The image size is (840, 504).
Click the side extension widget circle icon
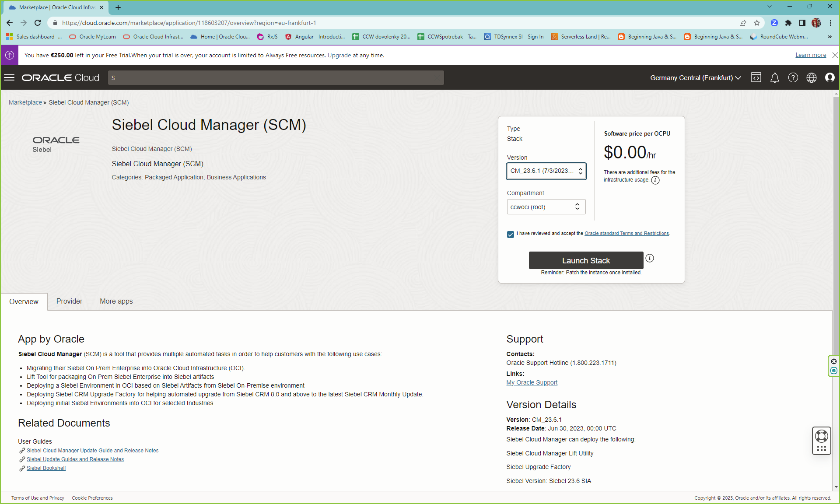(834, 371)
